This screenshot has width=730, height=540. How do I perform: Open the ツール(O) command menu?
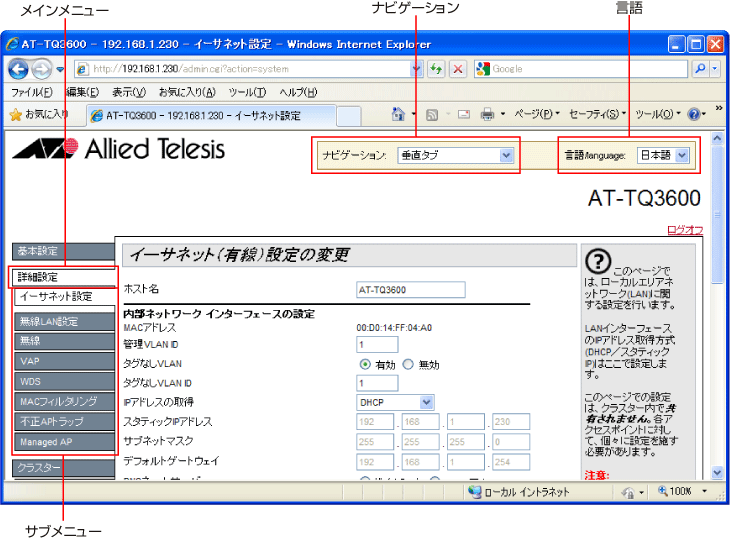(x=658, y=114)
